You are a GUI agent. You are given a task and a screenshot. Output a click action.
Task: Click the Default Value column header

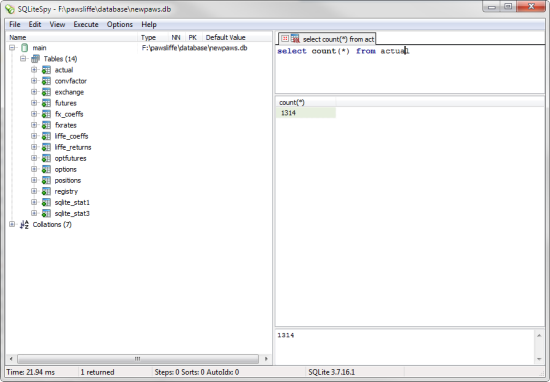(x=237, y=37)
